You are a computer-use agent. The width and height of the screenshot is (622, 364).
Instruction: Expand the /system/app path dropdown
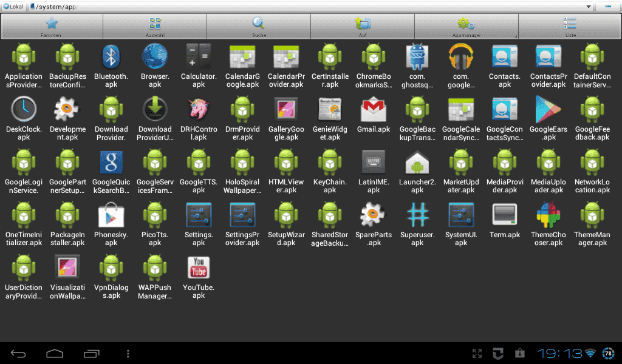589,6
